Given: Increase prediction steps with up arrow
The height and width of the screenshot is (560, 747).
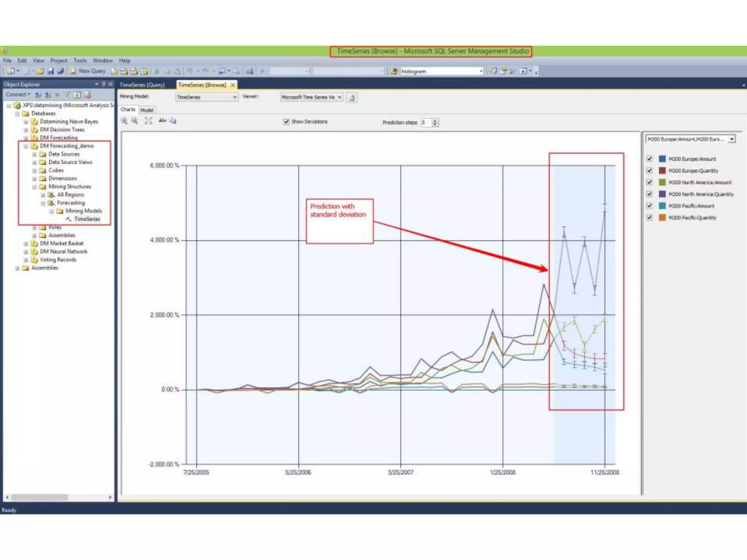Looking at the screenshot, I should coord(435,121).
